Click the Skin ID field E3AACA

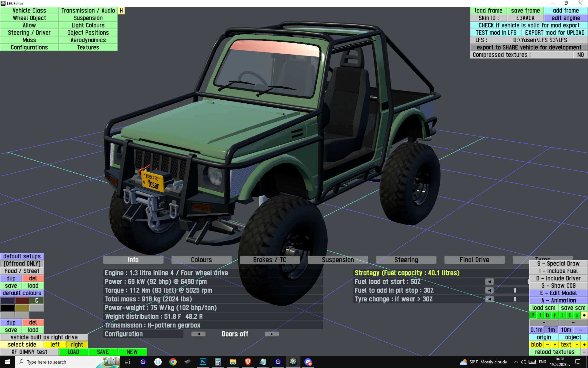tap(525, 18)
